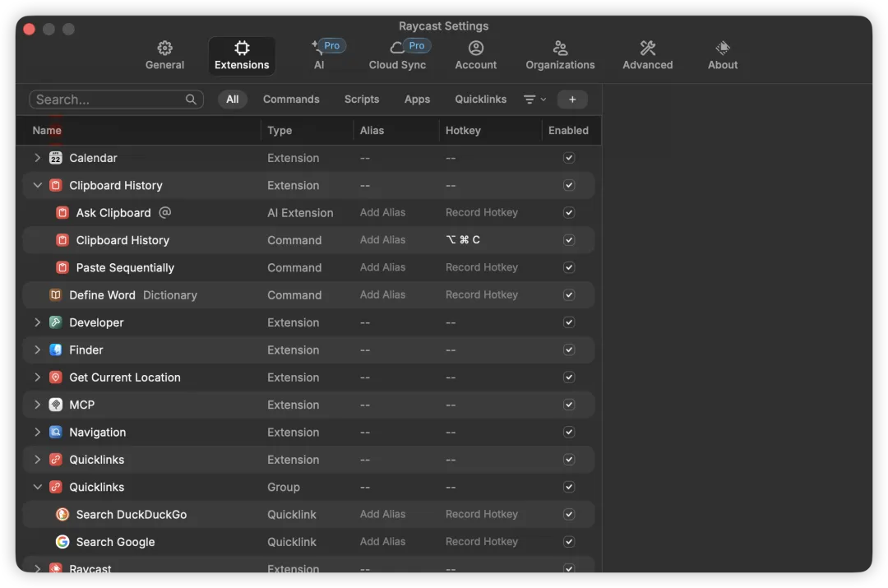
Task: Sort the list by Type column
Action: 280,130
